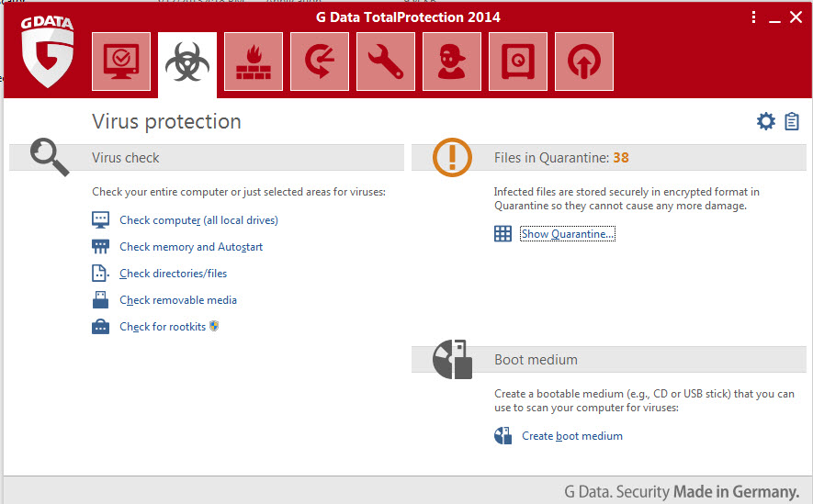
Task: Open the Autostart Manager upward arrow tab
Action: [584, 62]
